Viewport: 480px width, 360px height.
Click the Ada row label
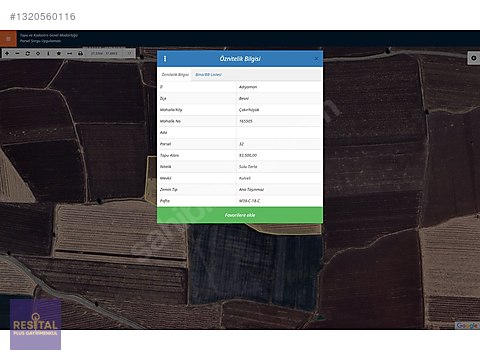(163, 133)
